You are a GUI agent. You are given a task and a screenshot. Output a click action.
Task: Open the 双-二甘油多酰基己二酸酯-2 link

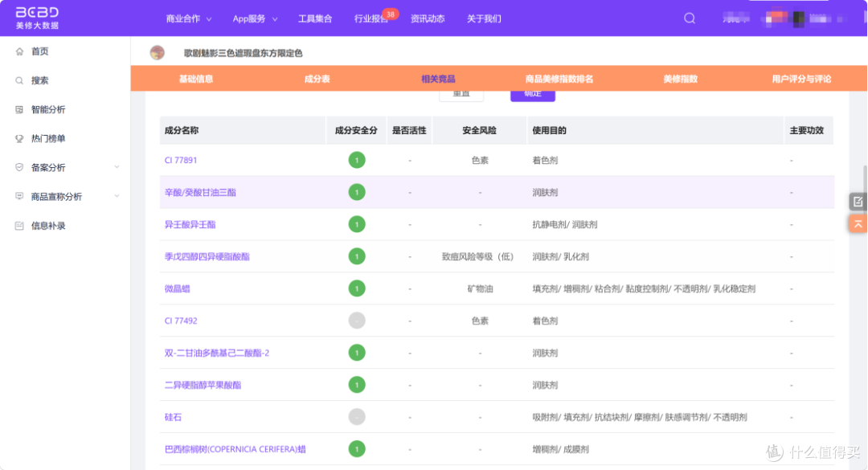[x=216, y=353]
